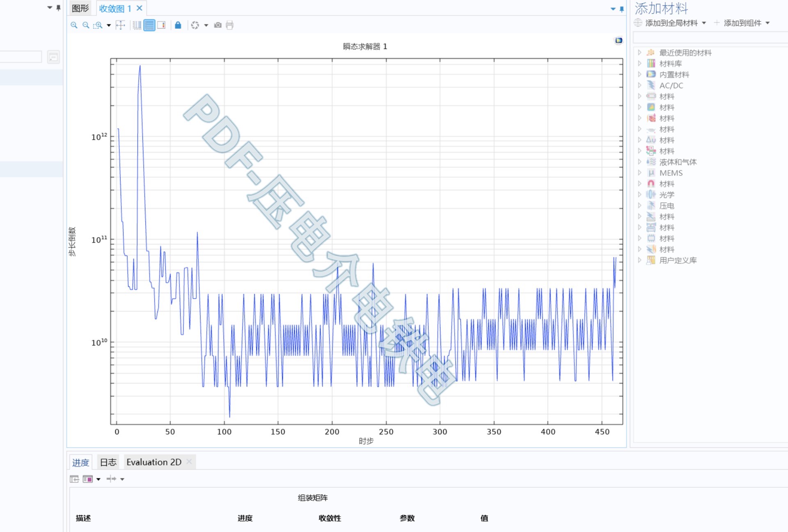Switch to the 日志 tab
The width and height of the screenshot is (788, 532).
(108, 462)
